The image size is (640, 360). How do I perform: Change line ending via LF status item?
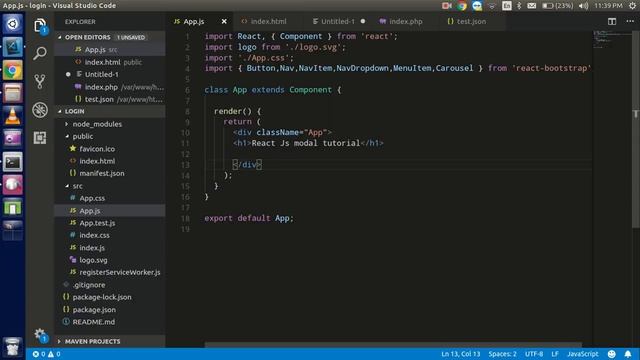(x=555, y=354)
